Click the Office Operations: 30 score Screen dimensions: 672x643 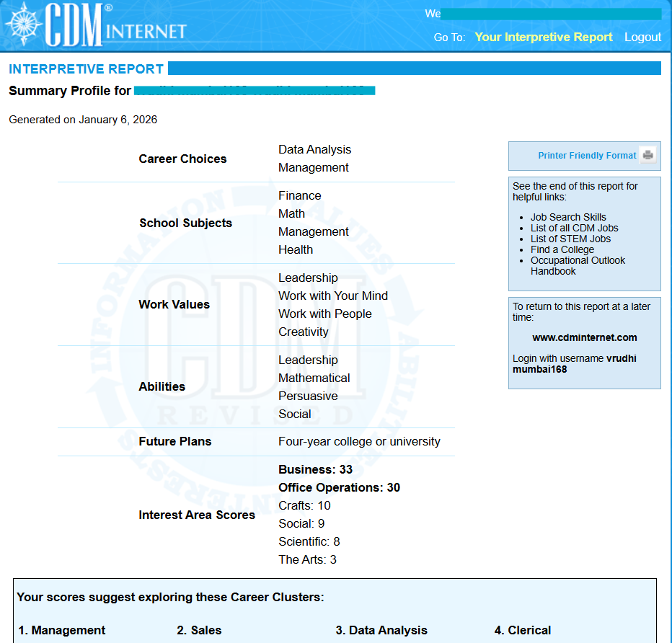pyautogui.click(x=339, y=487)
